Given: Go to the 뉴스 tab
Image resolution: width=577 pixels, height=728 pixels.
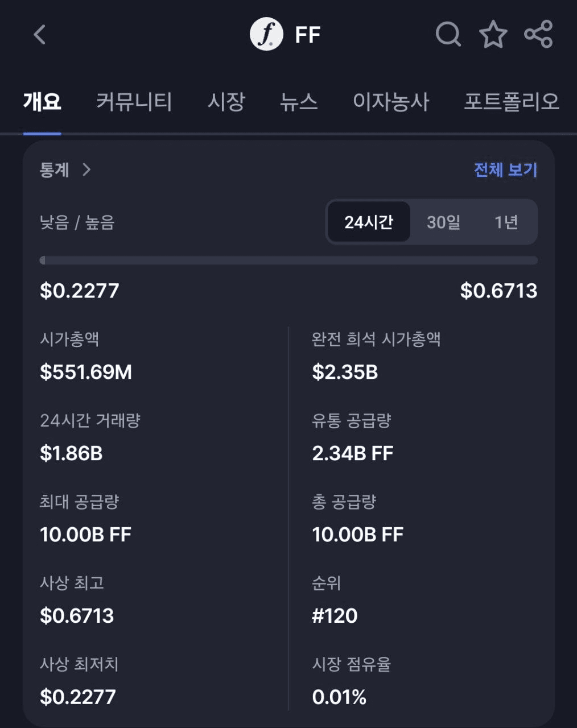Looking at the screenshot, I should (299, 102).
